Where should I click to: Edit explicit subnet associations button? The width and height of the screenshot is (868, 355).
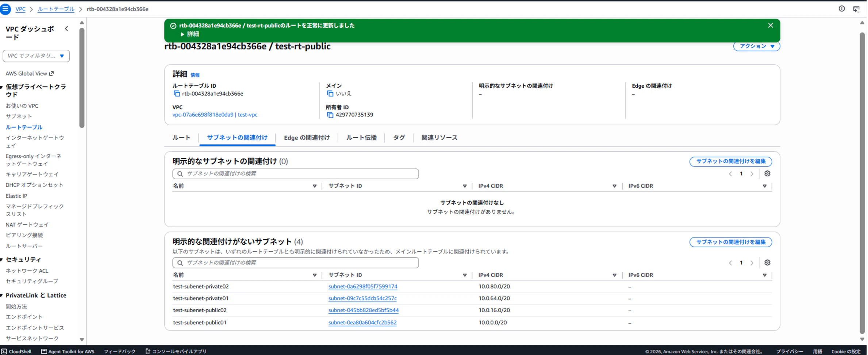coord(731,161)
